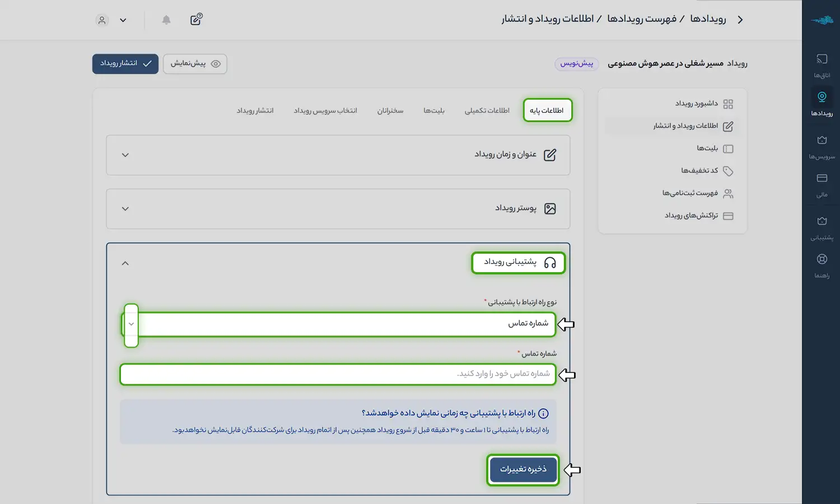Screen dimensions: 840x504
Task: Expand the عنوان و زمان رویداد section
Action: point(125,155)
